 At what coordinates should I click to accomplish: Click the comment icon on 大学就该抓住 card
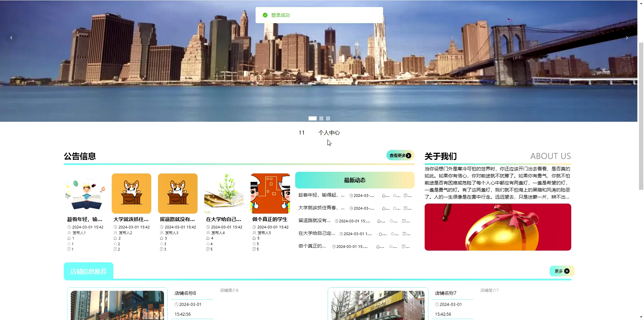point(115,249)
